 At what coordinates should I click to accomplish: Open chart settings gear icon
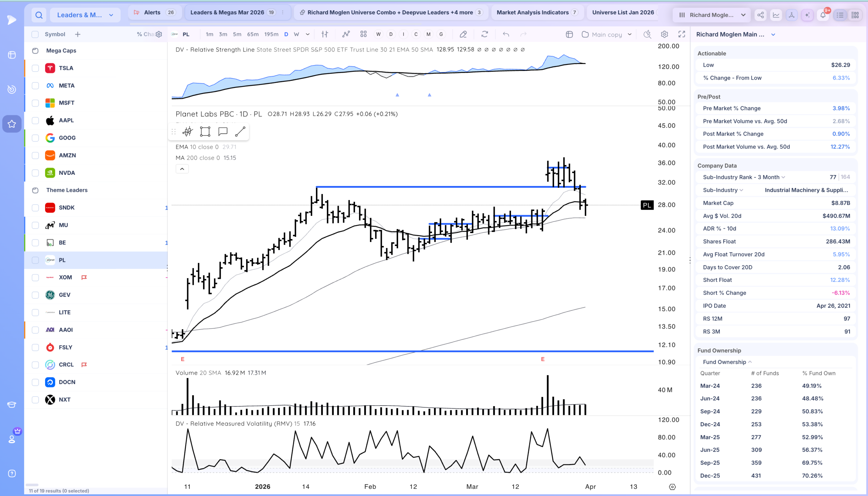click(664, 35)
